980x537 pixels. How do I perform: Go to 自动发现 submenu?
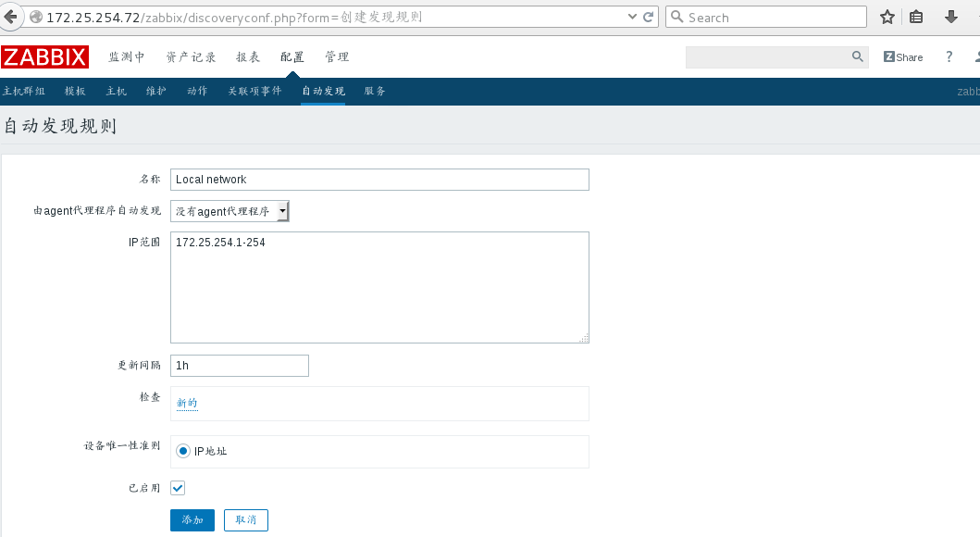(323, 92)
